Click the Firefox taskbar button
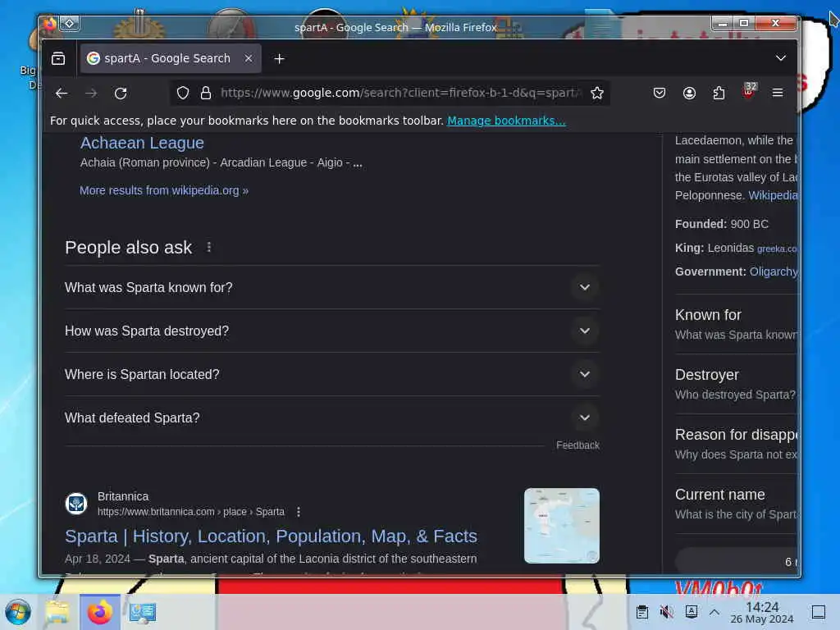The image size is (840, 630). tap(99, 612)
